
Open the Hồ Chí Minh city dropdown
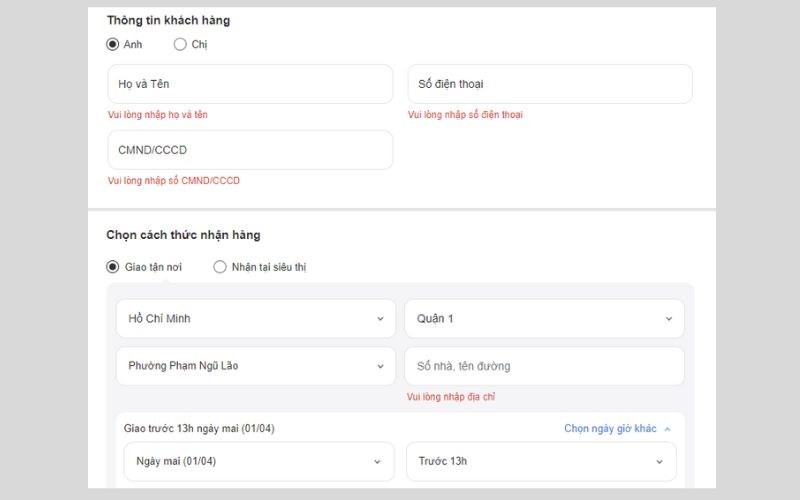point(255,319)
